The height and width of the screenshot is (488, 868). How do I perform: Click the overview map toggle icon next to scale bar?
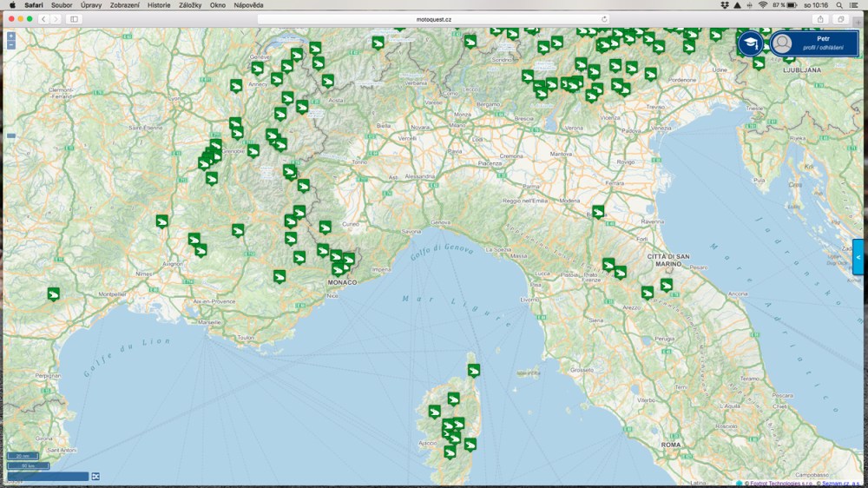click(95, 476)
